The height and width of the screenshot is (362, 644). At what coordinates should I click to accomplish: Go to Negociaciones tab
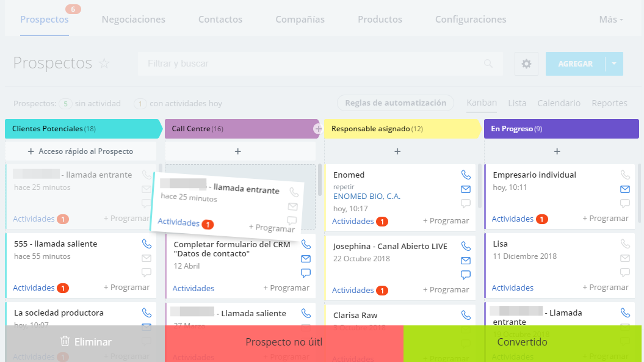[134, 20]
